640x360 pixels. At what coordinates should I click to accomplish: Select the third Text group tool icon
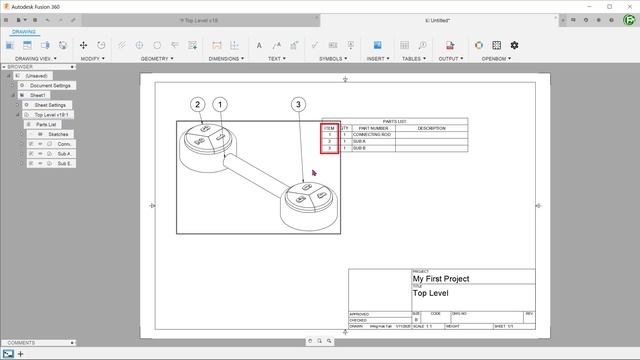coord(294,45)
